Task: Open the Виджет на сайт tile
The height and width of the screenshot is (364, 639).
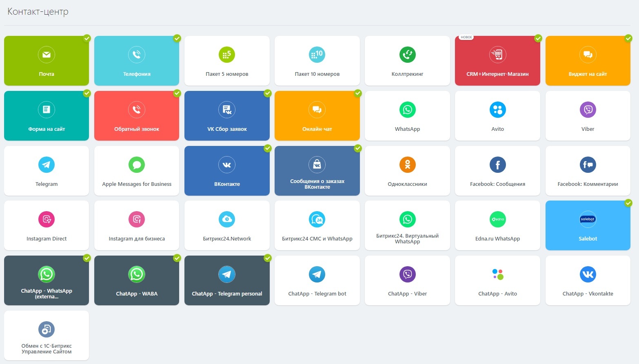Action: click(588, 61)
